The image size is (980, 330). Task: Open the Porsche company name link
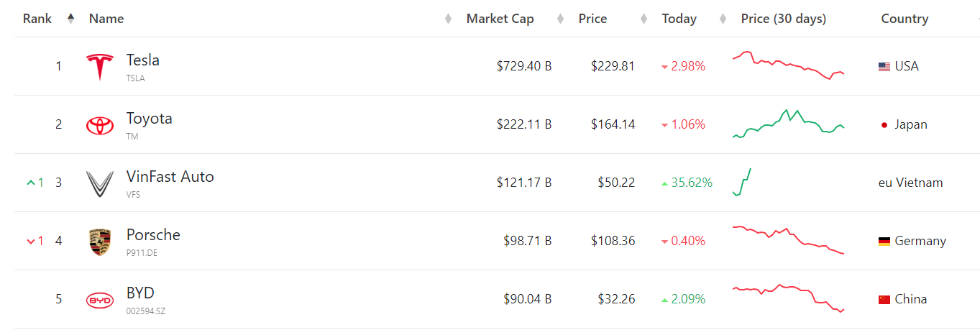[153, 235]
